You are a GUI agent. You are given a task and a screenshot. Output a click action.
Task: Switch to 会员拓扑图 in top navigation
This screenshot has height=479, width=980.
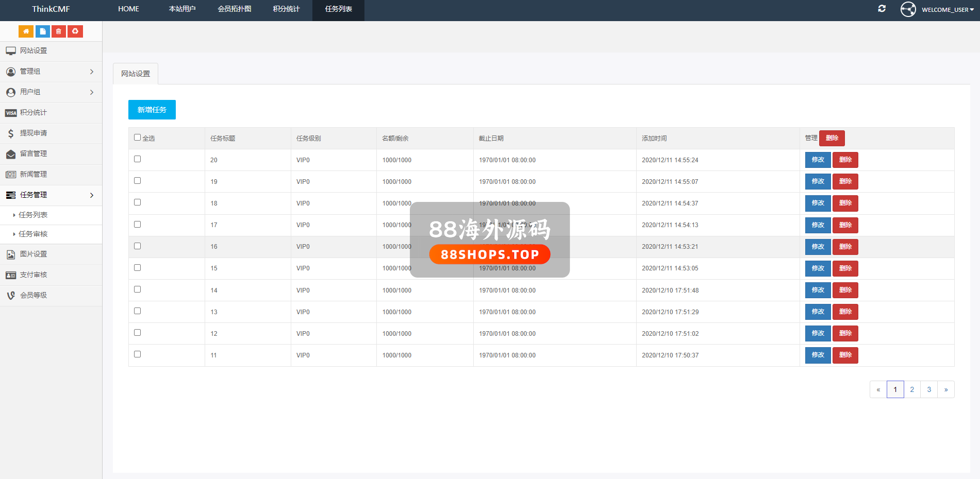[235, 9]
